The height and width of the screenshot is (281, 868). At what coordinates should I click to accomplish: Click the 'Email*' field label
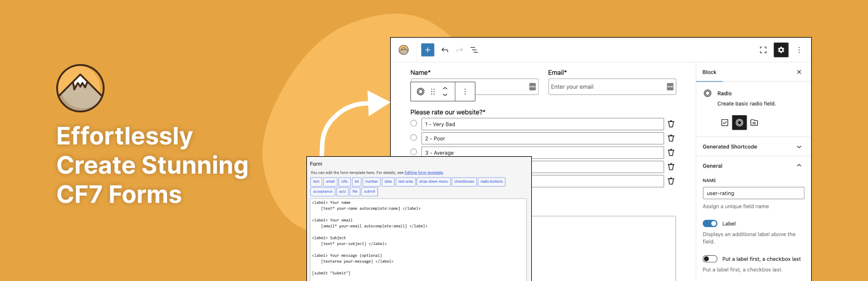pyautogui.click(x=558, y=72)
